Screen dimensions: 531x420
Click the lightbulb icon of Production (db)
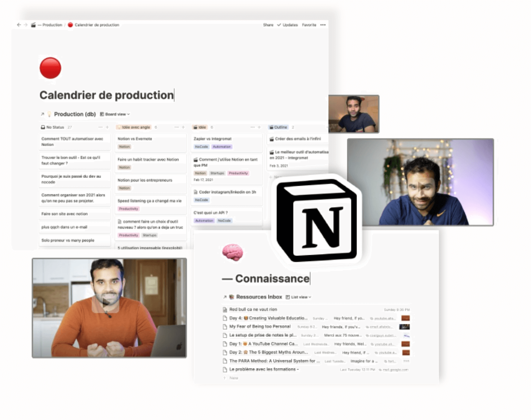(x=49, y=114)
